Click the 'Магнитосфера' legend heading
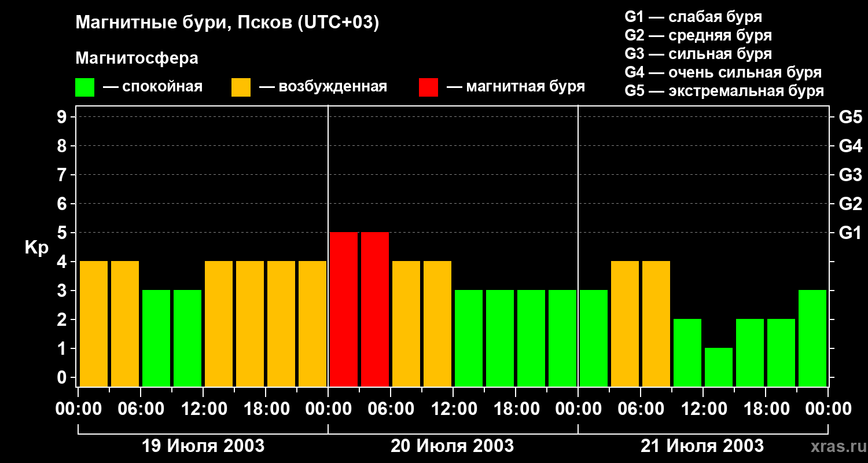 tap(137, 58)
